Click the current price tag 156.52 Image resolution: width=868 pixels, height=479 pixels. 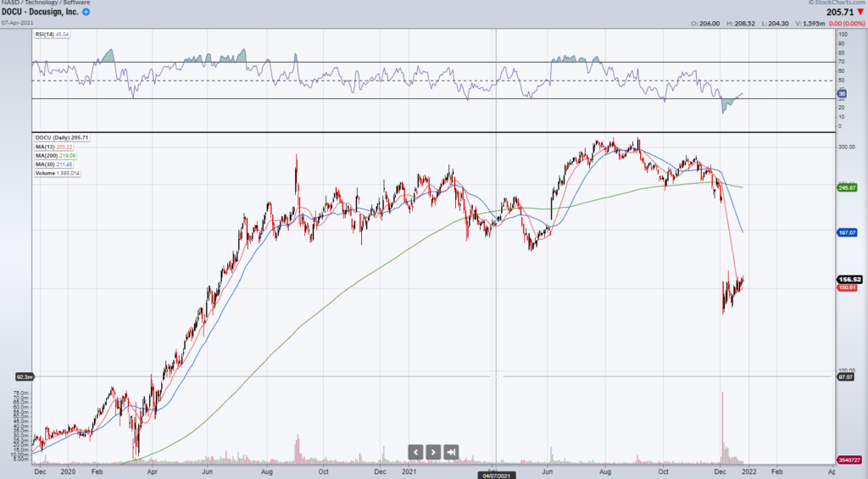(x=849, y=279)
